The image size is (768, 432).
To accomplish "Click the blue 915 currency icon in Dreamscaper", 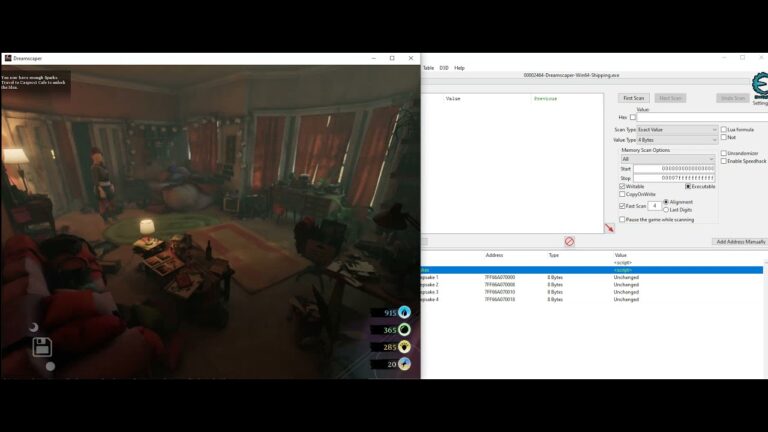I will pos(404,312).
